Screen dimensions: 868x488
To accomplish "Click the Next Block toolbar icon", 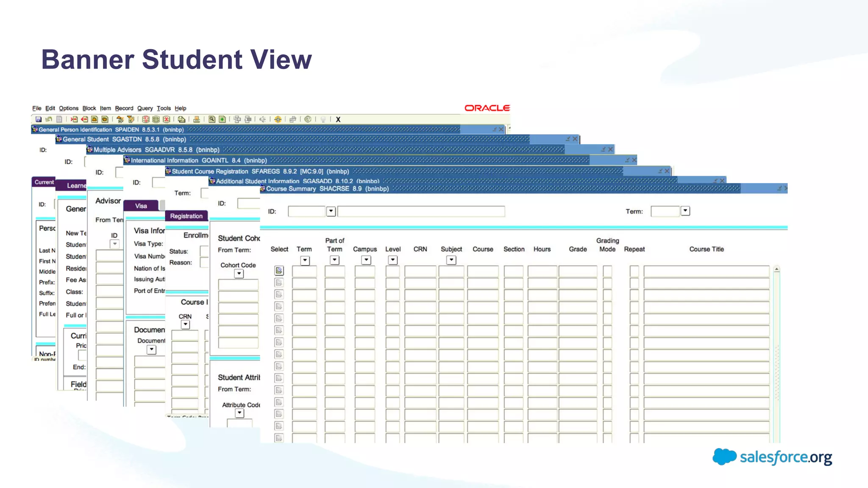I will 131,119.
